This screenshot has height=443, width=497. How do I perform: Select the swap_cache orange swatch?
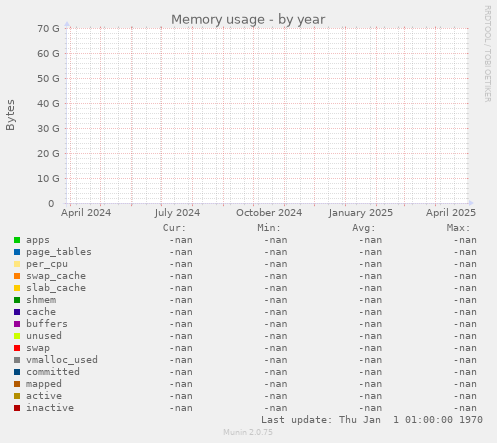click(x=17, y=276)
